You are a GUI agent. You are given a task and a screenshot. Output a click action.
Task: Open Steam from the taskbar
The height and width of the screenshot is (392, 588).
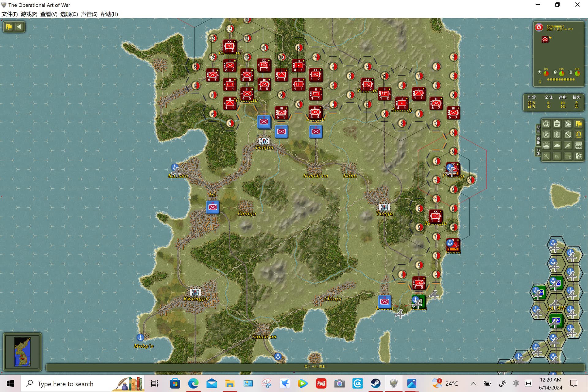pos(375,383)
